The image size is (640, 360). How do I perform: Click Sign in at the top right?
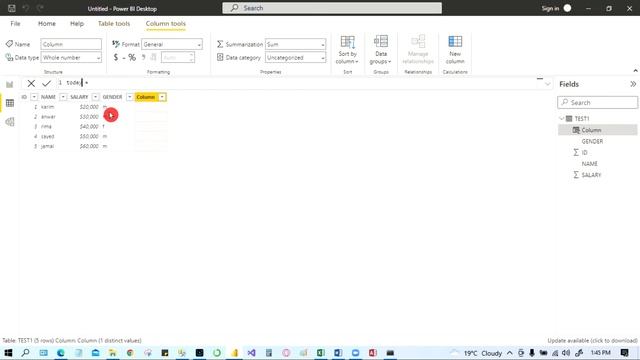(x=550, y=8)
